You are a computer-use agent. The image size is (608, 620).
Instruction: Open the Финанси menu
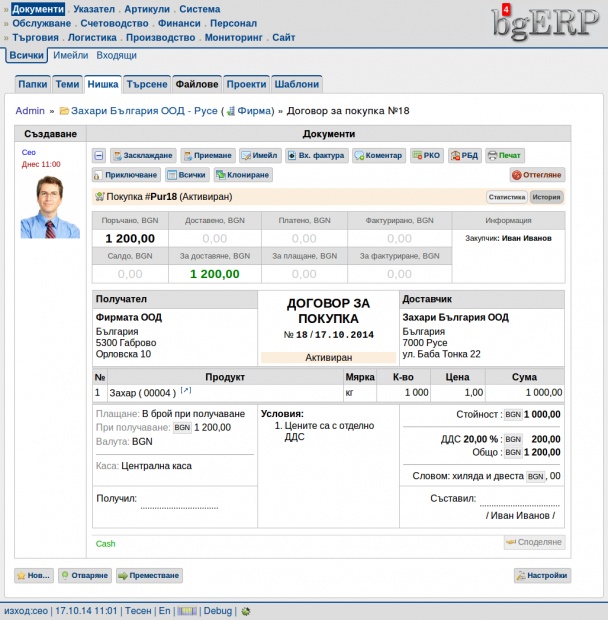(x=179, y=23)
